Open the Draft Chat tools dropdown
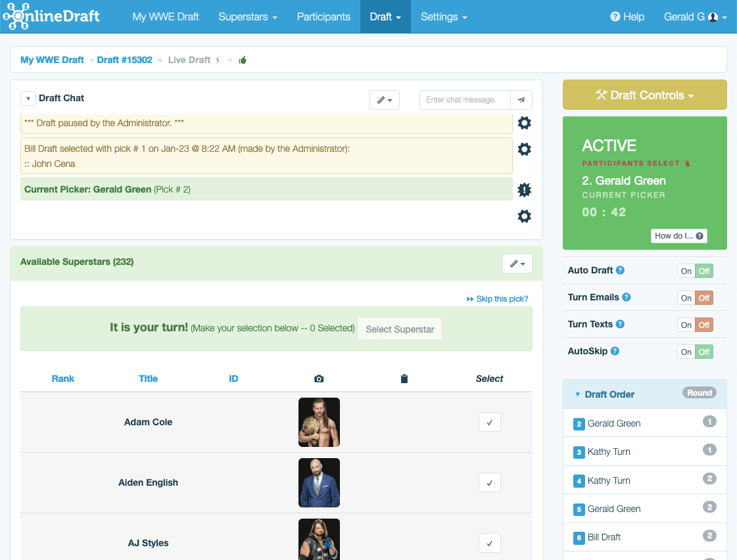 385,100
